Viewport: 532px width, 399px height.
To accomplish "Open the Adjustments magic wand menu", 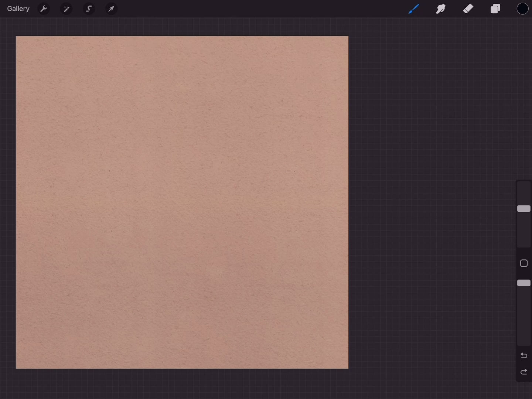I will tap(66, 8).
